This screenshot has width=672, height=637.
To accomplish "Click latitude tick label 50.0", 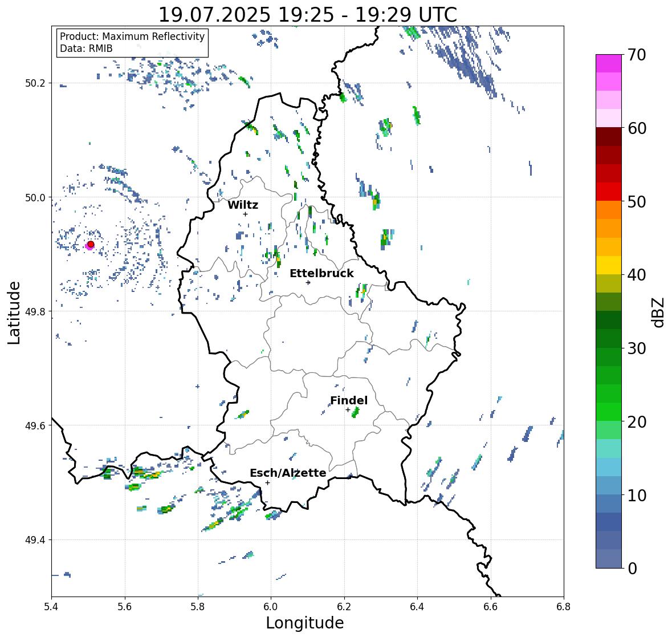I will click(x=35, y=198).
